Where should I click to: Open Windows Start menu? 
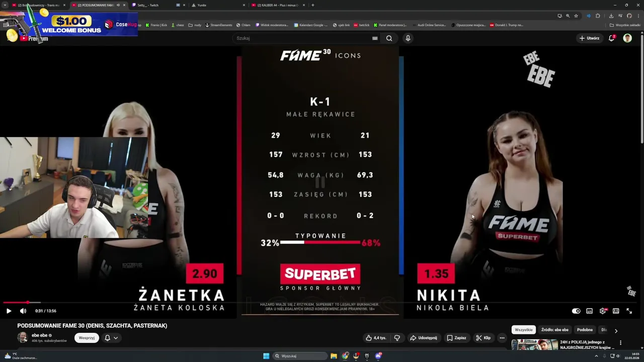[x=266, y=356]
